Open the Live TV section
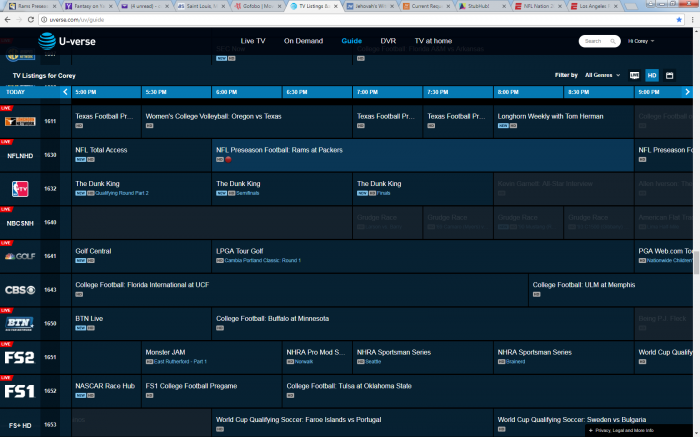Viewport: 700px width, 437px height. coord(253,41)
